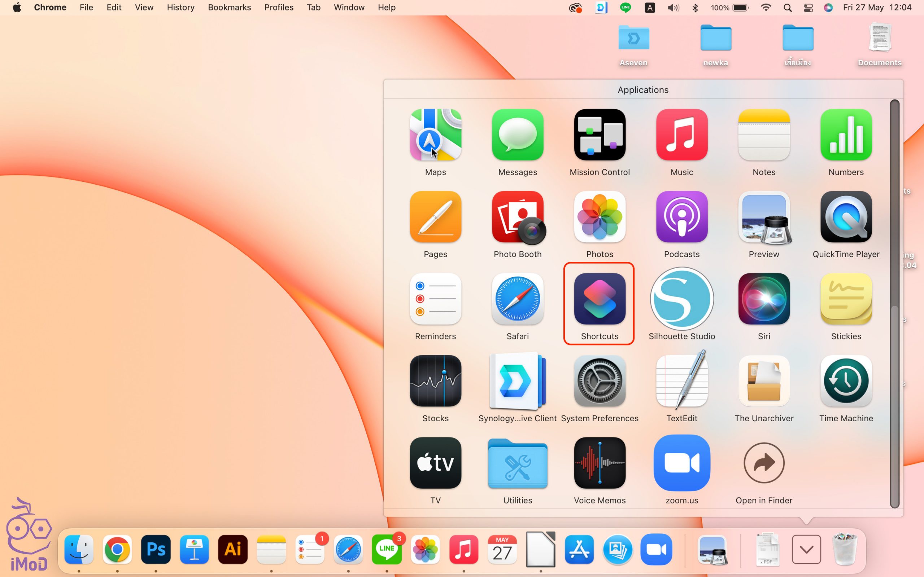Toggle Bluetooth menu bar icon
The height and width of the screenshot is (577, 924).
(x=695, y=8)
